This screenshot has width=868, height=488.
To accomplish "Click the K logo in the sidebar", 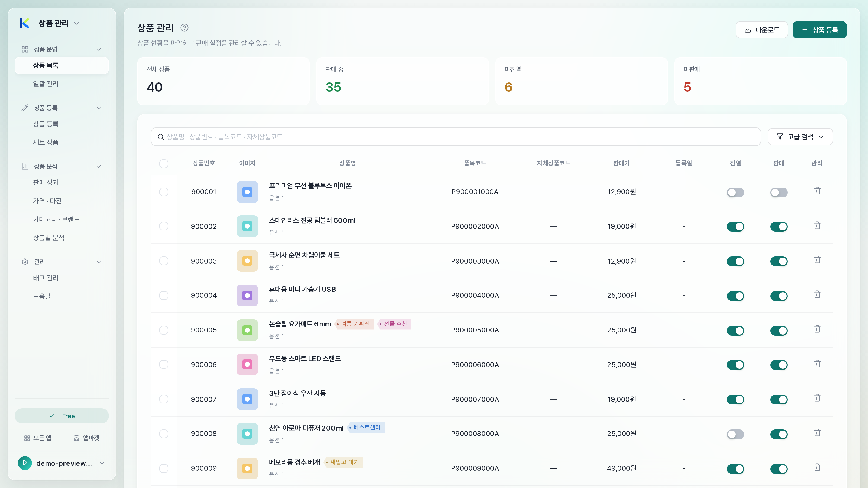I will (25, 23).
